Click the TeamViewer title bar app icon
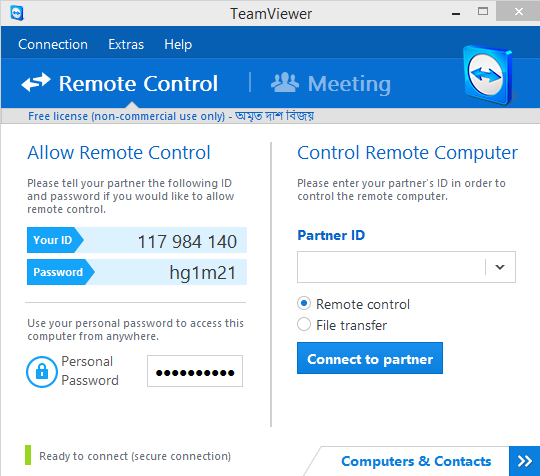The image size is (540, 476). pyautogui.click(x=17, y=13)
